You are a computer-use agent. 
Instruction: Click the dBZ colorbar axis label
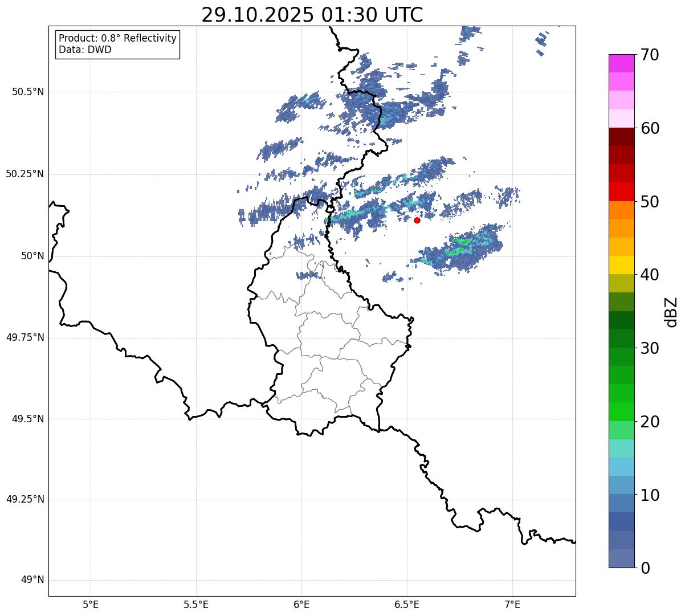tap(671, 312)
